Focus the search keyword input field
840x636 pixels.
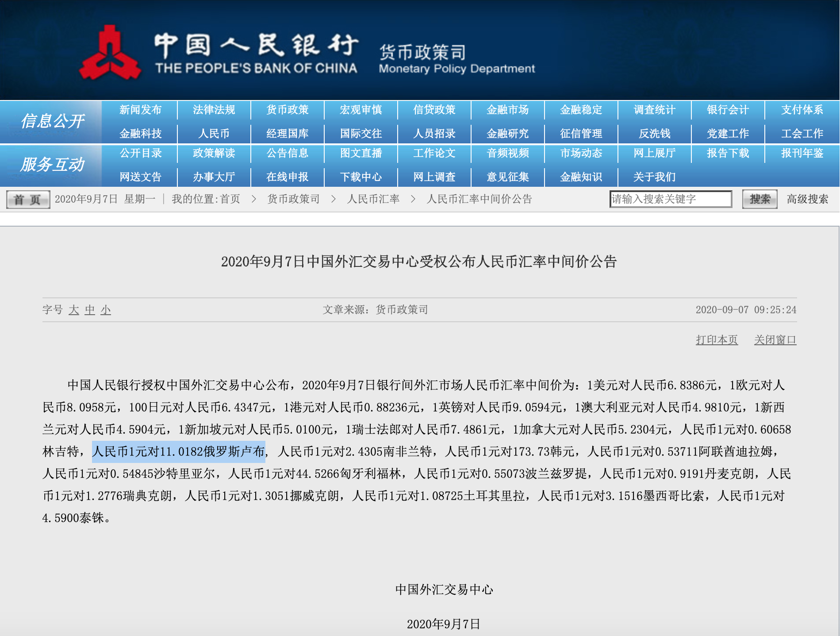tap(671, 199)
